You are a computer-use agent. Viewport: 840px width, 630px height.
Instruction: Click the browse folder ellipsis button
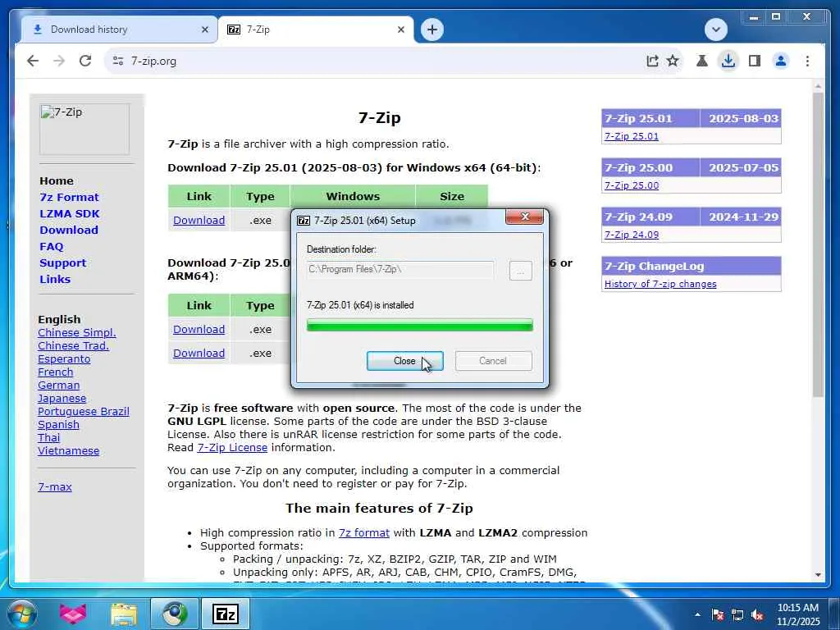[521, 271]
